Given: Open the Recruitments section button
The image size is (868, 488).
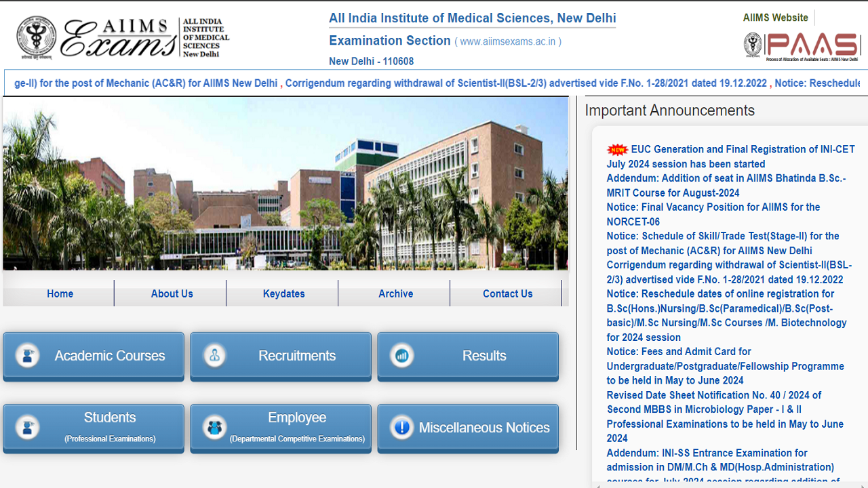Looking at the screenshot, I should (281, 356).
